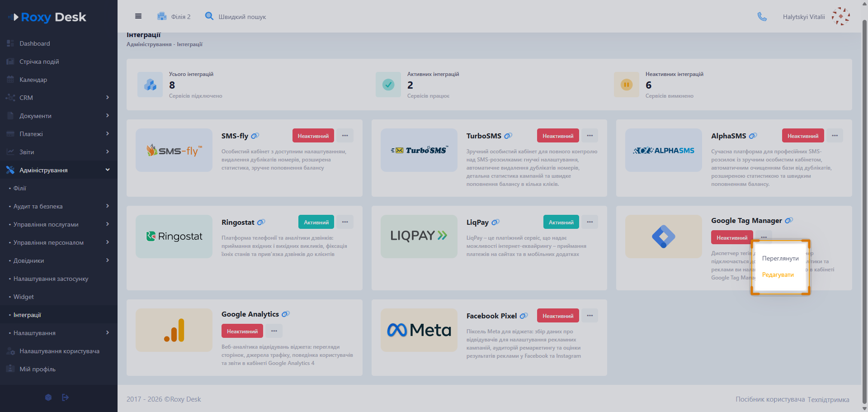Click the Ringostat logo thumbnail
The image size is (868, 412).
(174, 237)
